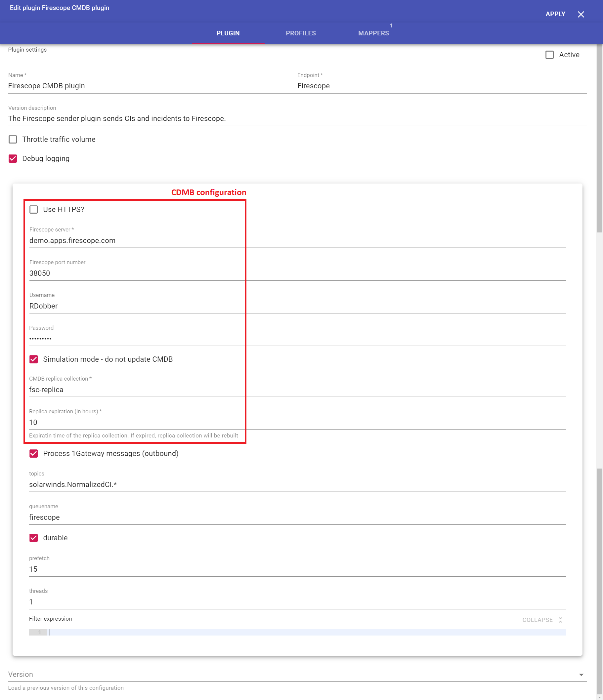Close the Edit plugin dialog
The image size is (603, 700).
[x=581, y=14]
